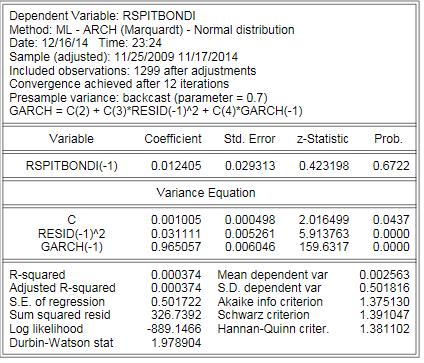
Task: Select the Variable column header
Action: 71,139
